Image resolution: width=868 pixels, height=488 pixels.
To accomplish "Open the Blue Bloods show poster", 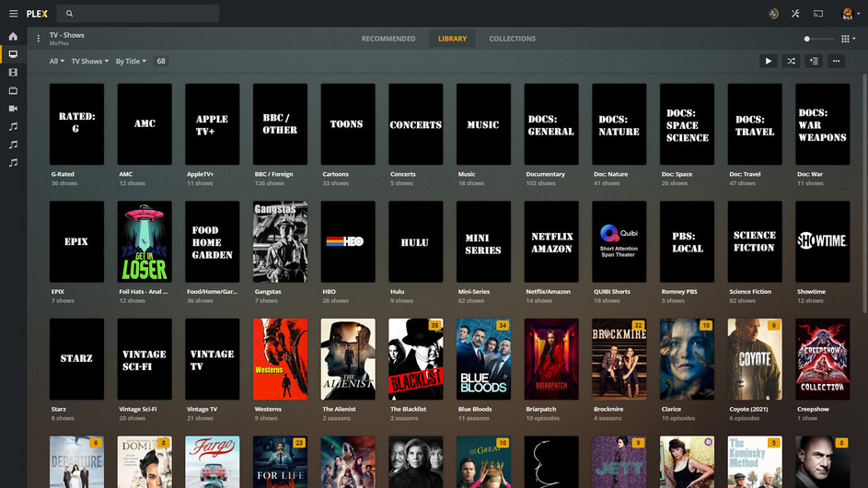I will (x=483, y=359).
